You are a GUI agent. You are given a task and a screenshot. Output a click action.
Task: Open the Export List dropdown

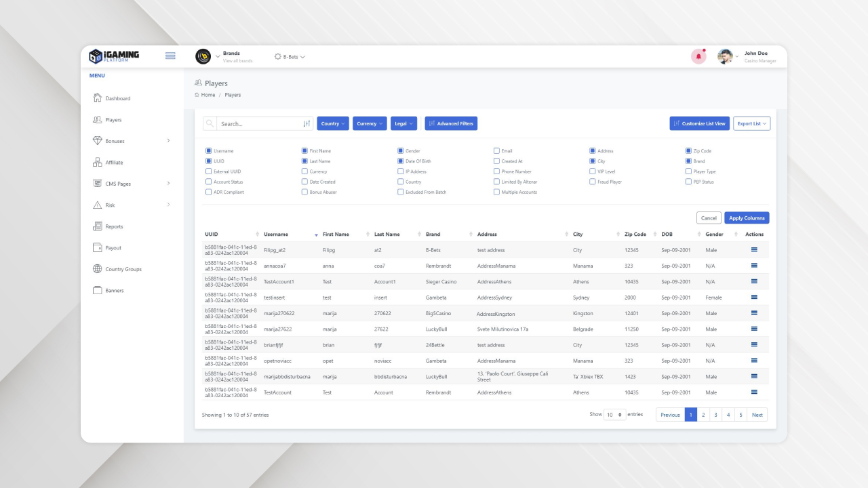coord(751,123)
